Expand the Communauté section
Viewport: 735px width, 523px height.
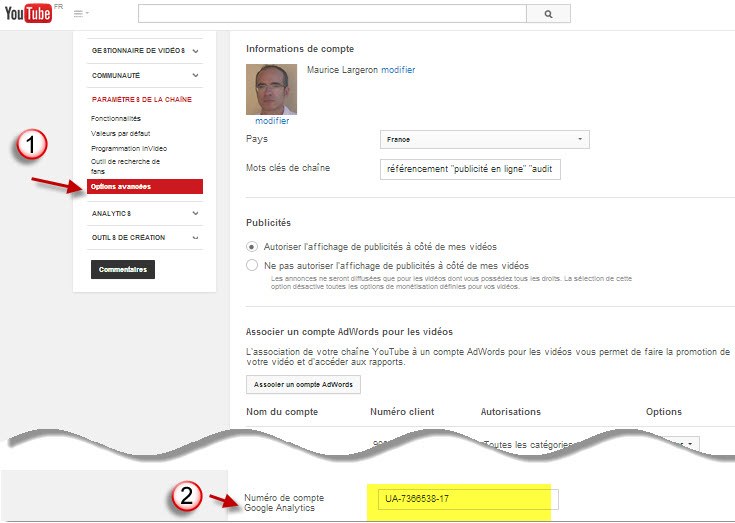(x=145, y=75)
